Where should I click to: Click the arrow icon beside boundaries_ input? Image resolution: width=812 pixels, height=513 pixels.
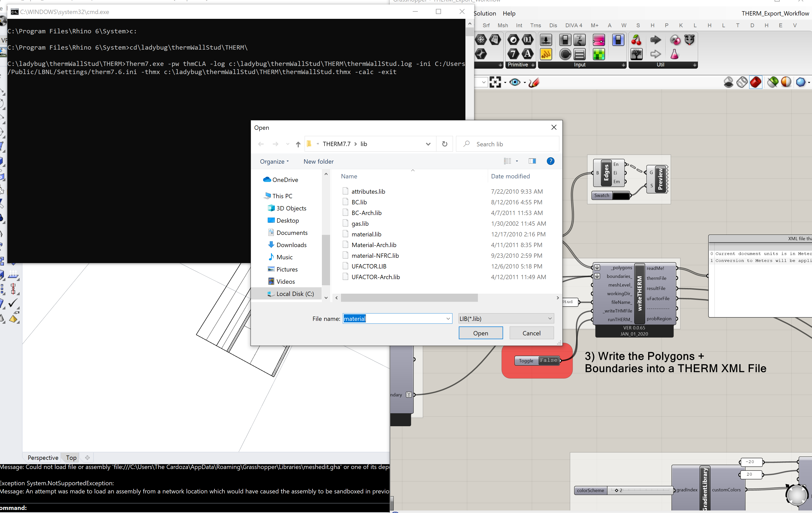click(x=597, y=276)
